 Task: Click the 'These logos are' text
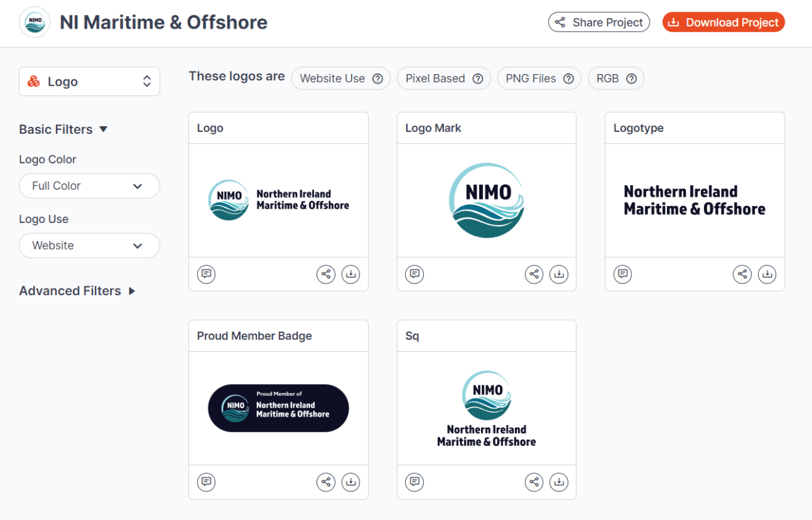click(x=237, y=77)
